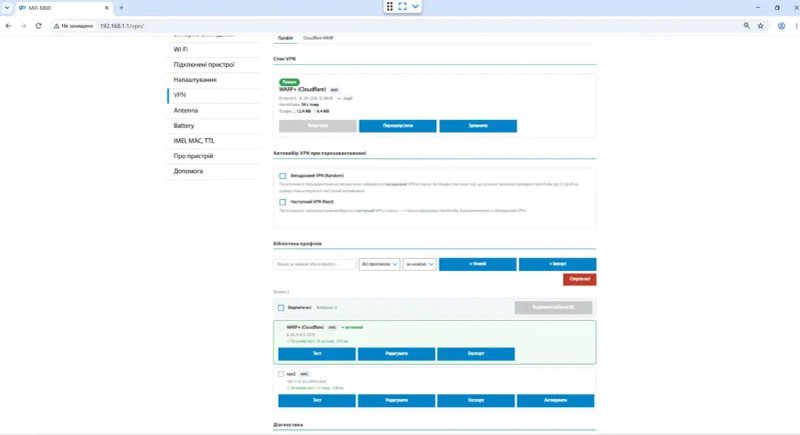Viewport: 800px width, 435px height.
Task: Click Експорт for WARP+ (Cloudflare) profile
Action: [476, 354]
